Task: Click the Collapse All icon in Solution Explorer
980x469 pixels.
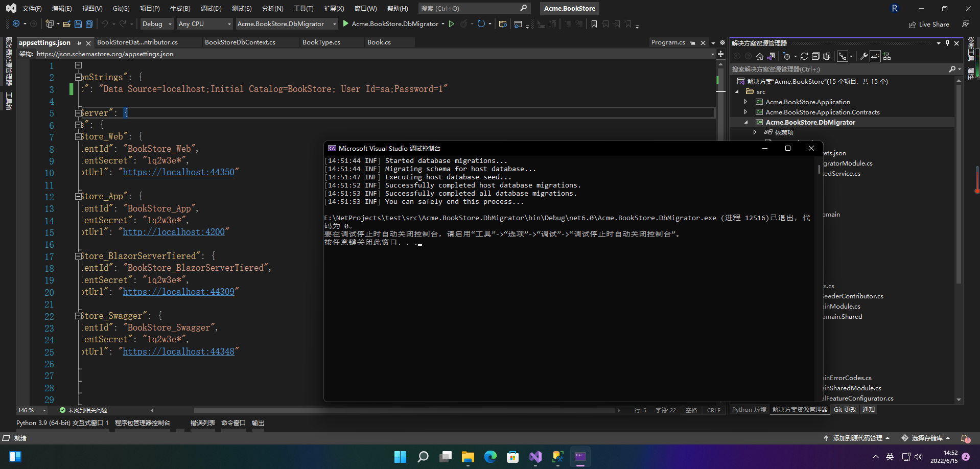Action: coord(815,56)
